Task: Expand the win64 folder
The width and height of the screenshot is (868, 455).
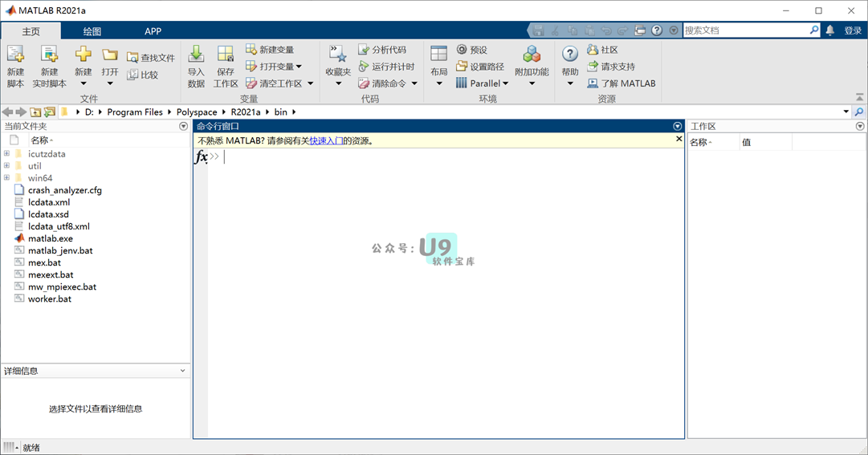Action: (x=6, y=177)
